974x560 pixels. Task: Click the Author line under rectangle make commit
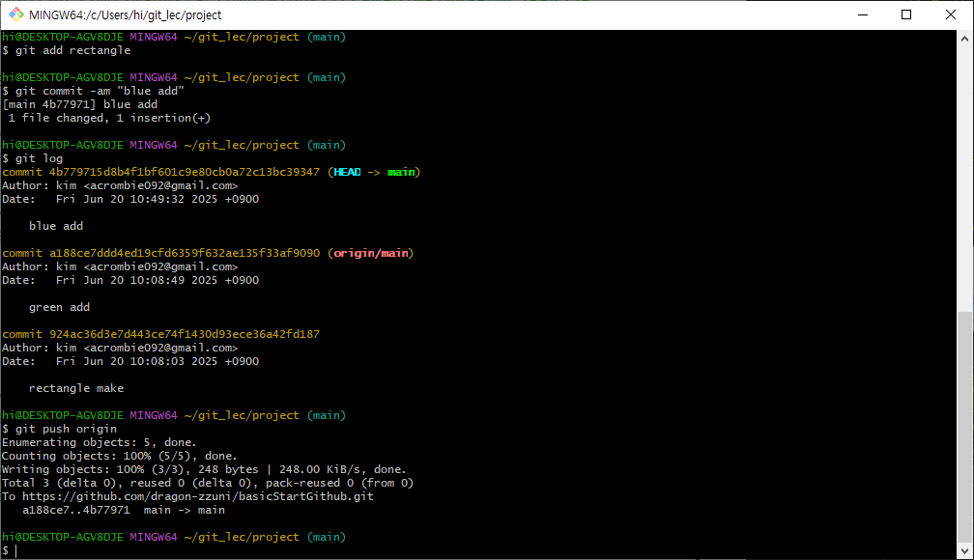[x=120, y=348]
